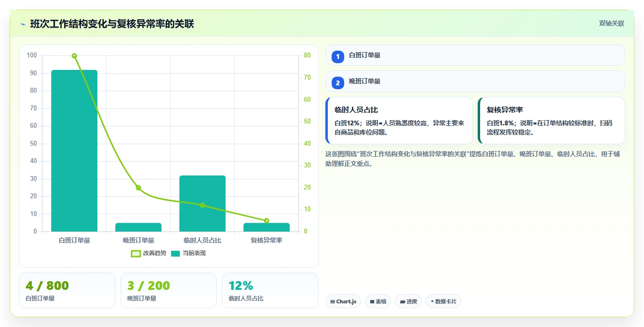644x327 pixels.
Task: Click the 复核异常率 info card
Action: [551, 121]
